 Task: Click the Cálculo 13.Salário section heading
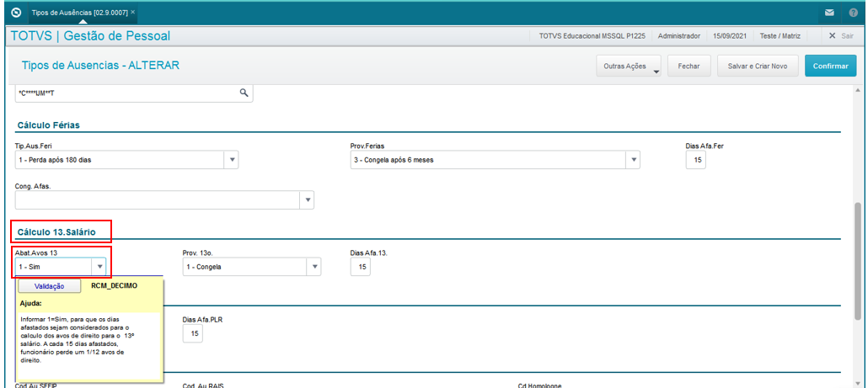tap(56, 232)
